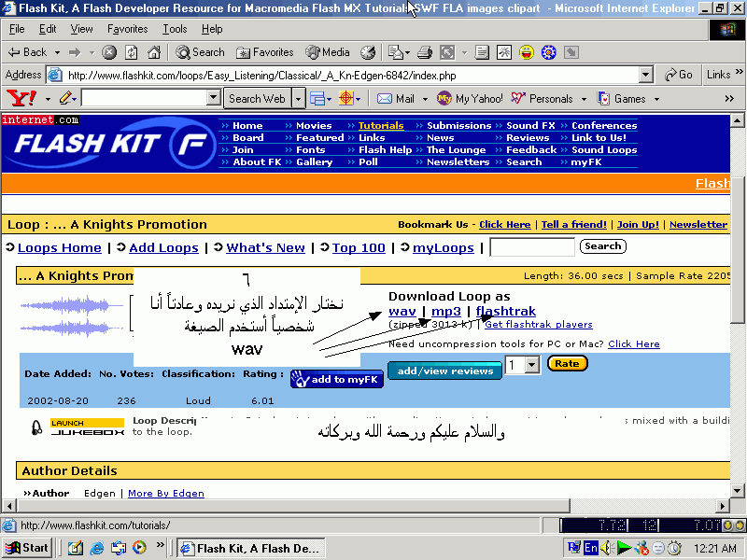Click the Flash Kit taskbar window button
Viewport: 747px width, 560px height.
pyautogui.click(x=250, y=548)
